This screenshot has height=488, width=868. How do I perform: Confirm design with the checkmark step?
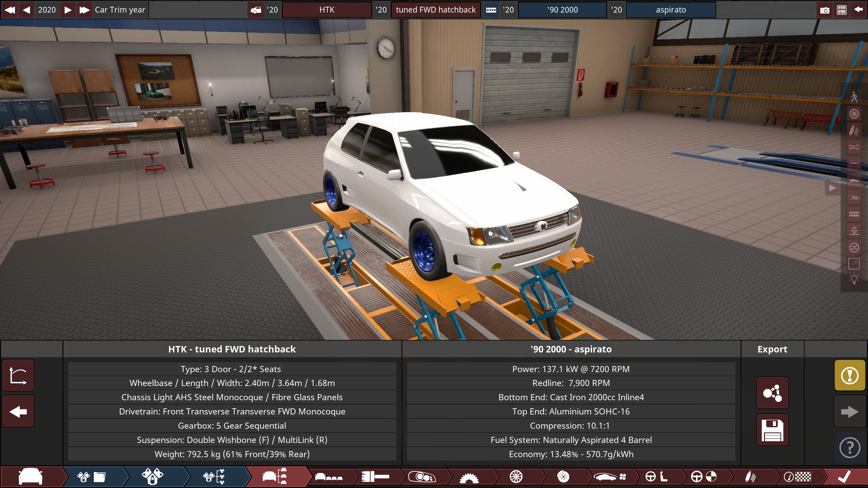844,477
